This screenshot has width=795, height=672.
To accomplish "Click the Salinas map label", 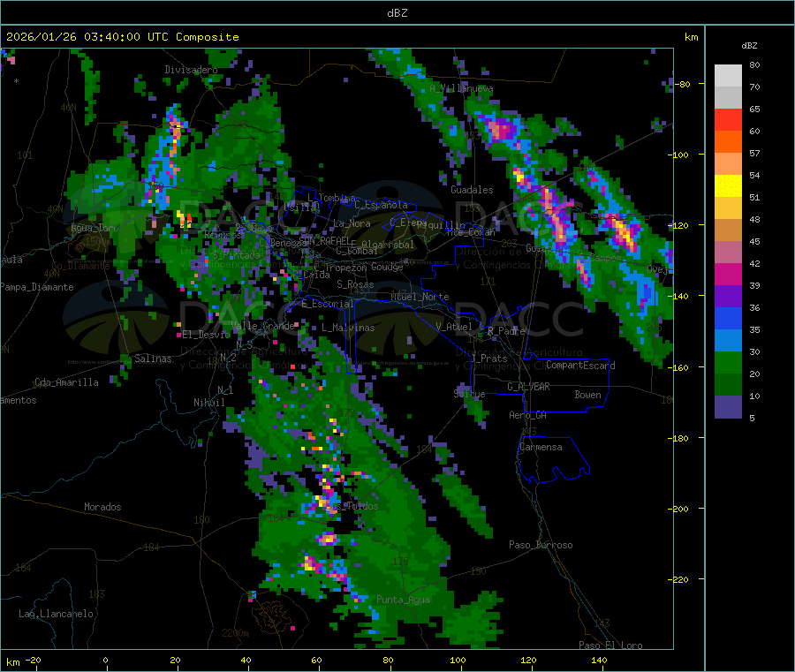I will click(x=153, y=359).
